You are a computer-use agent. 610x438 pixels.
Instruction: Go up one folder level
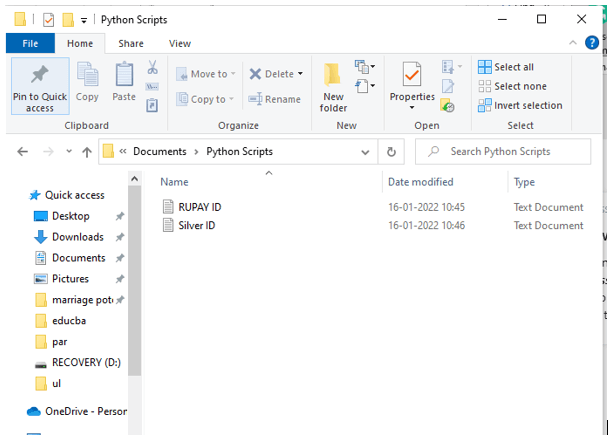(87, 152)
